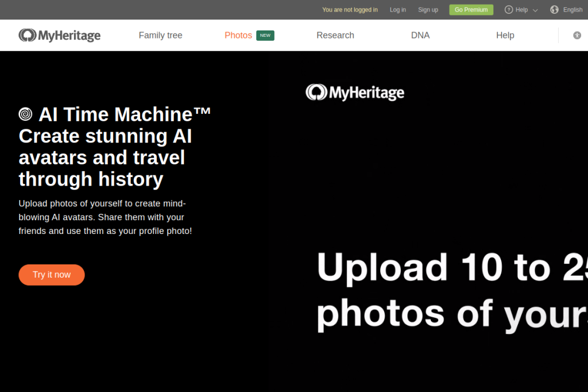This screenshot has height=392, width=588.
Task: Click the 'Upload photos of yourself' description text
Action: pyautogui.click(x=105, y=217)
